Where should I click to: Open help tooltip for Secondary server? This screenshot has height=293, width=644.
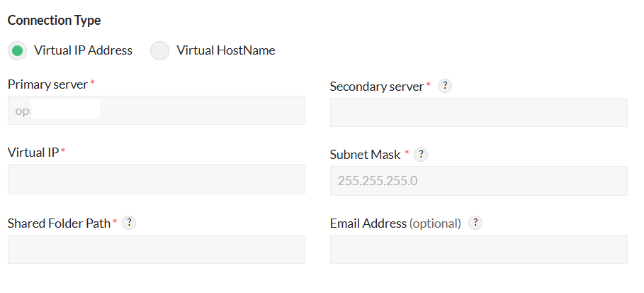tap(445, 86)
